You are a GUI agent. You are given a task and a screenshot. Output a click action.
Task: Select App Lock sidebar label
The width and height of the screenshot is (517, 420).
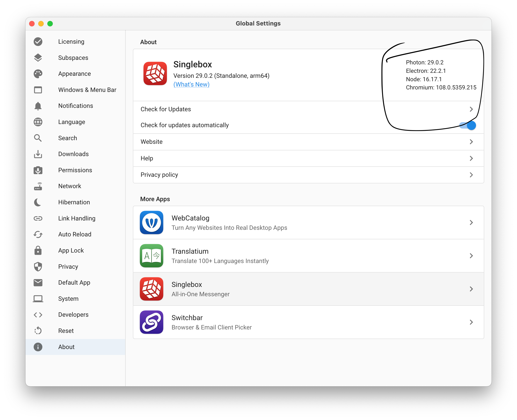tap(71, 251)
